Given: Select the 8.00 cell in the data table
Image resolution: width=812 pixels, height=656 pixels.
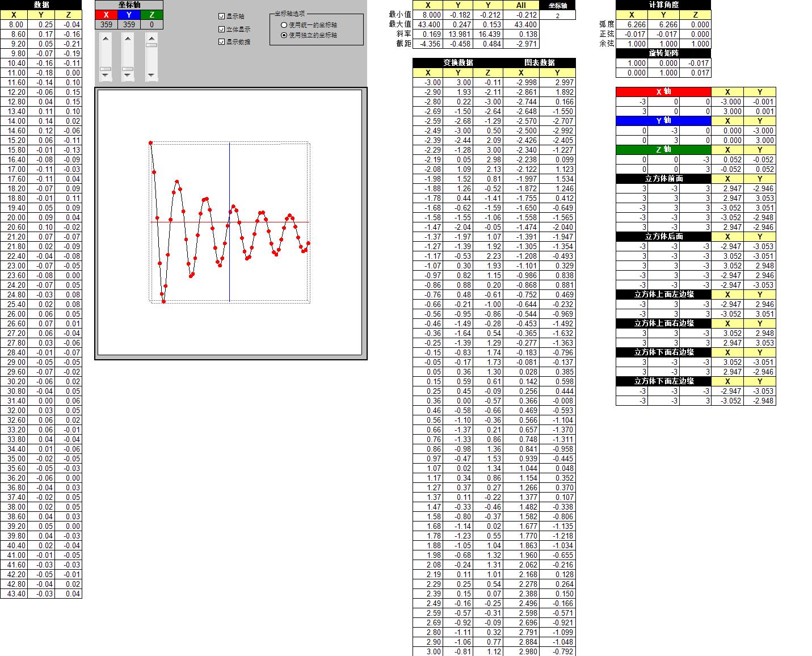Looking at the screenshot, I should (x=14, y=24).
